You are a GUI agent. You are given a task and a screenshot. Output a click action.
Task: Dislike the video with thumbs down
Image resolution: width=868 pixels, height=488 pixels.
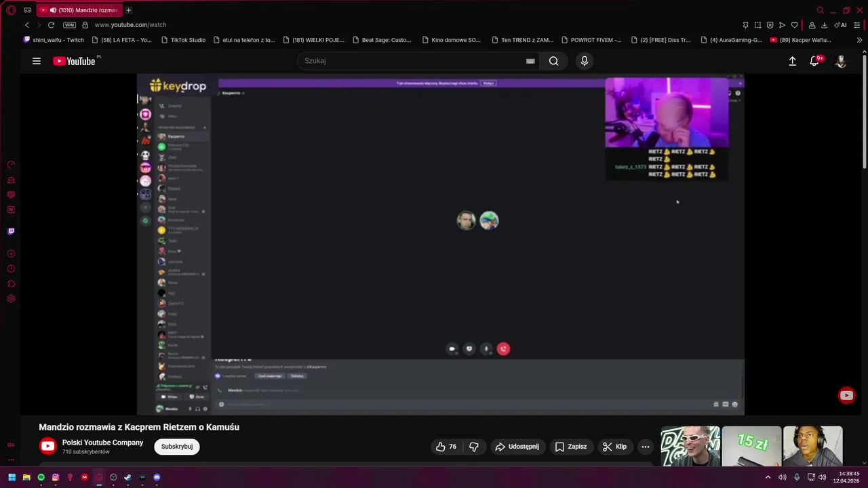tap(474, 447)
